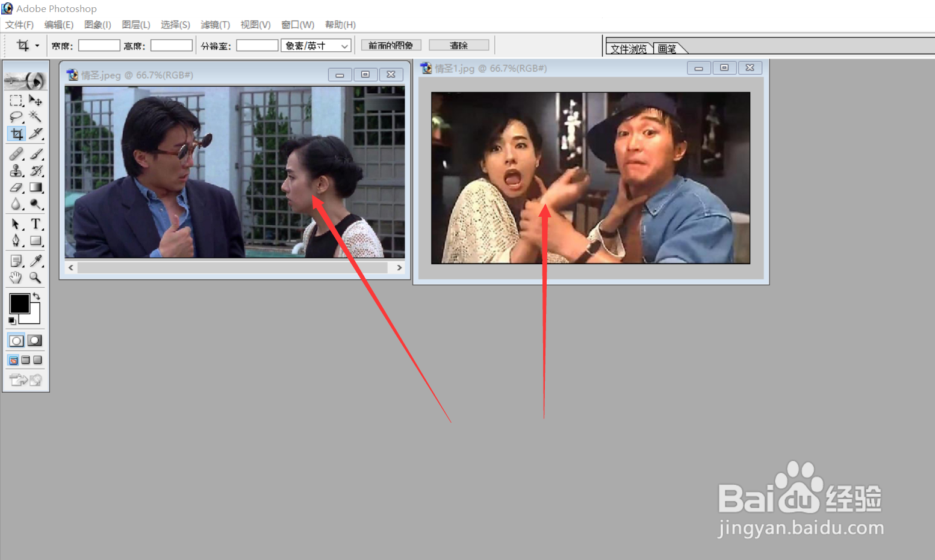The width and height of the screenshot is (935, 560).
Task: Click scroll-right arrow in 情圣.jpeg window
Action: tap(399, 267)
